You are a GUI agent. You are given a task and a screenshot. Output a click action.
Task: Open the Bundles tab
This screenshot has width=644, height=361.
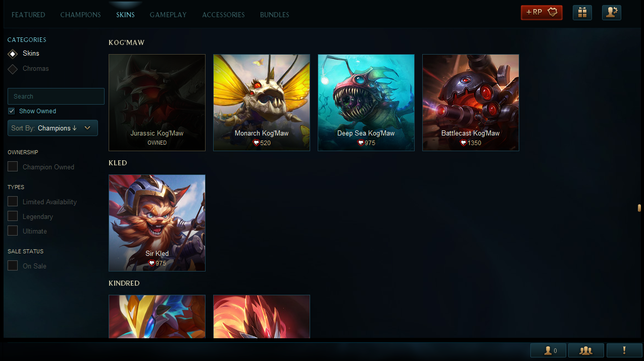[275, 15]
